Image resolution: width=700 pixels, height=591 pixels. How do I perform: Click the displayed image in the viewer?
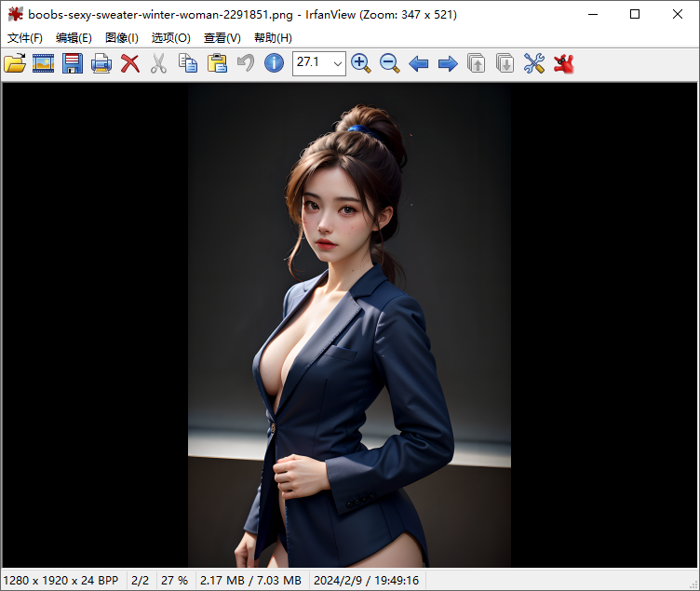349,326
